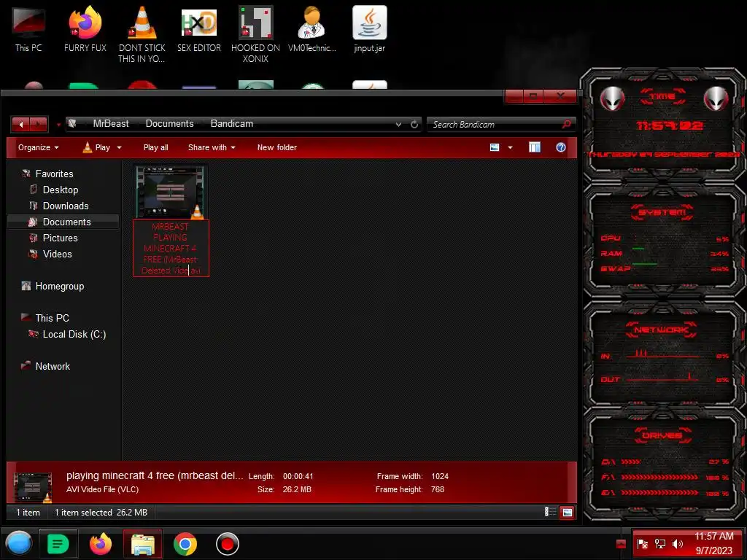Open the Organize menu
This screenshot has width=747, height=560.
(x=38, y=147)
